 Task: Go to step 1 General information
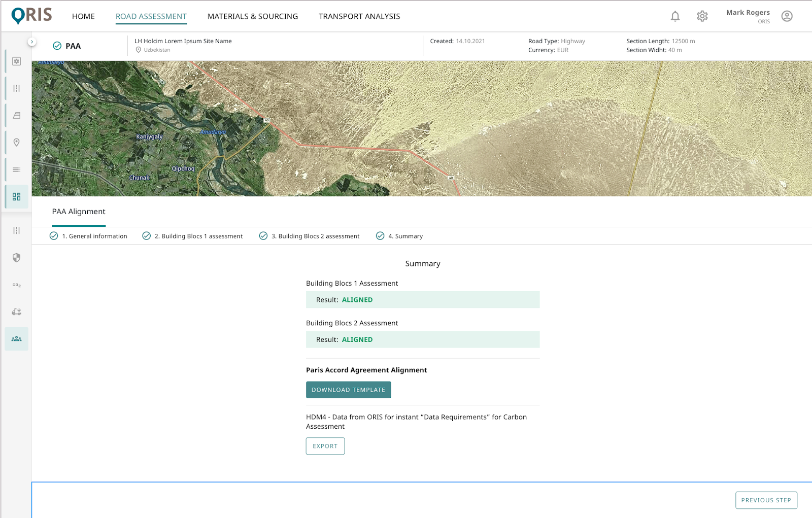89,236
